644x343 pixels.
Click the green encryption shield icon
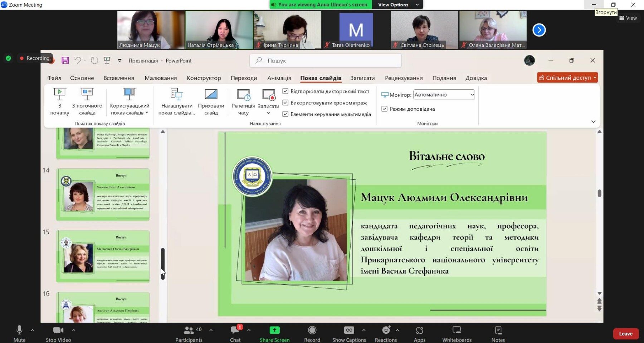[x=9, y=58]
